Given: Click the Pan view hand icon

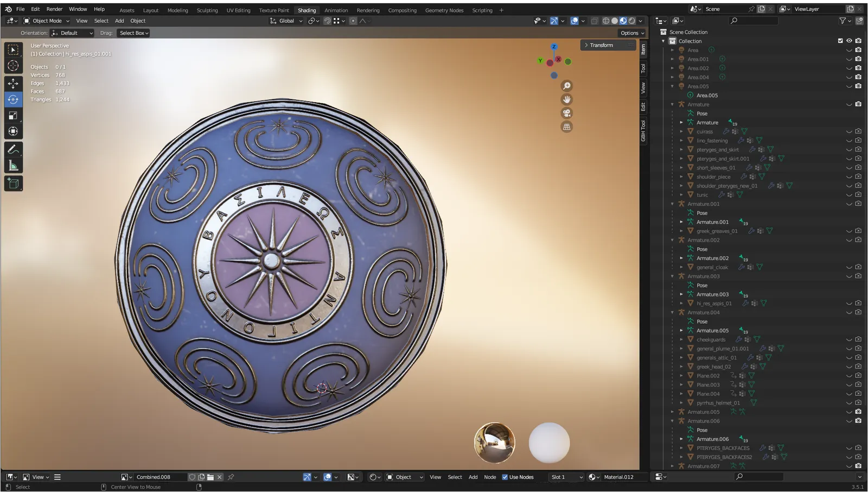Looking at the screenshot, I should 567,99.
